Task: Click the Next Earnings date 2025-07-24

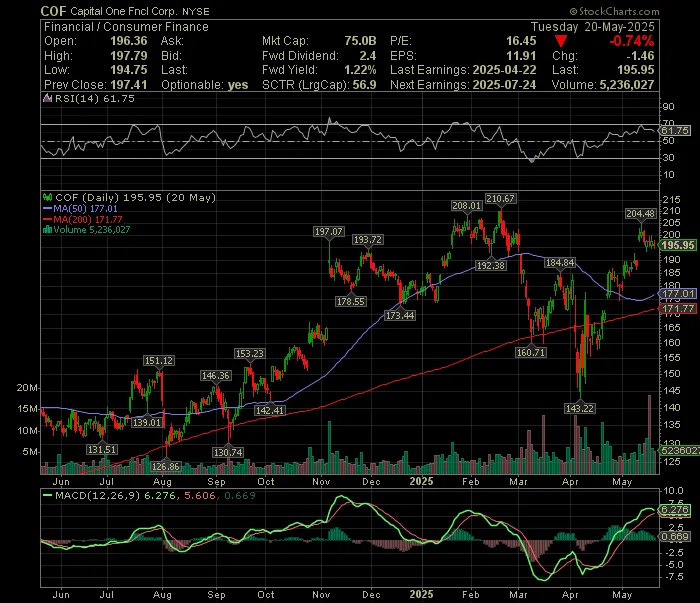Action: [504, 85]
